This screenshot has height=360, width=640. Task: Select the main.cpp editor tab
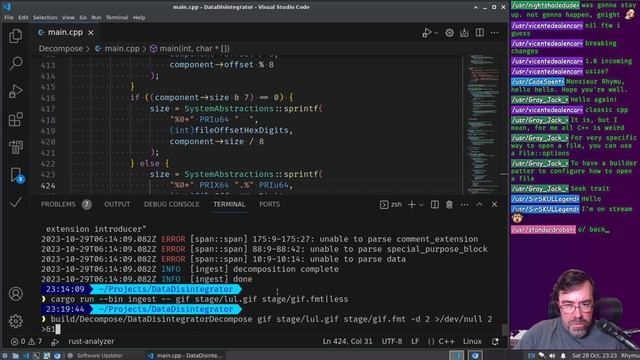(x=65, y=32)
